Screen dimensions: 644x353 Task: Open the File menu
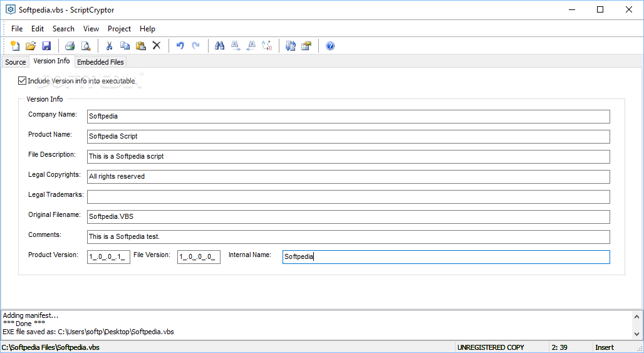(x=17, y=29)
